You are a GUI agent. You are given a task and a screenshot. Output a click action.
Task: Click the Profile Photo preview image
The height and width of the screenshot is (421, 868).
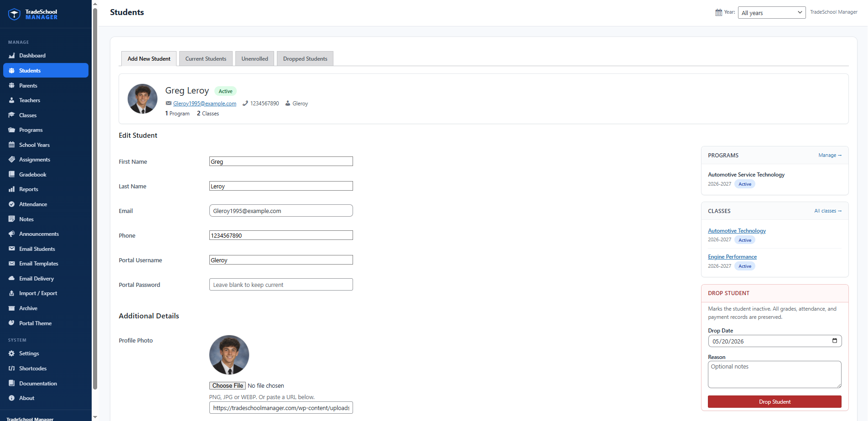[229, 355]
